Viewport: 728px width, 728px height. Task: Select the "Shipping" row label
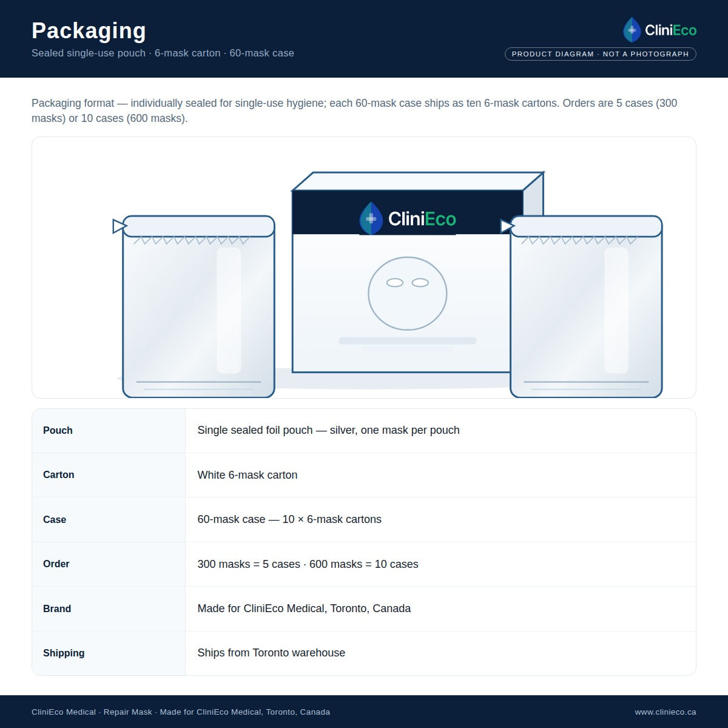[64, 653]
